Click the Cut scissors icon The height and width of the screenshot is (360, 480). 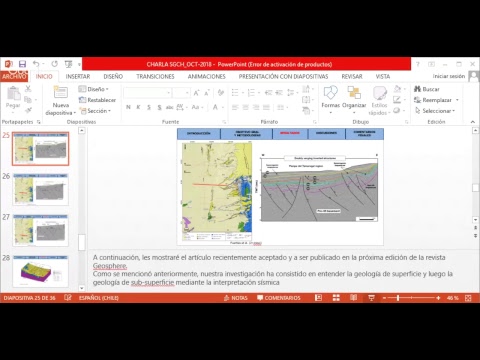[28, 89]
